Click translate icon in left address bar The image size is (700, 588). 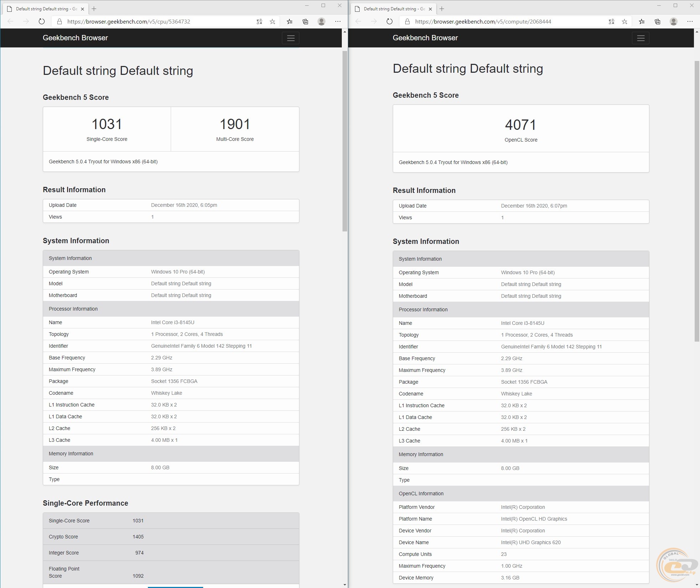point(259,21)
